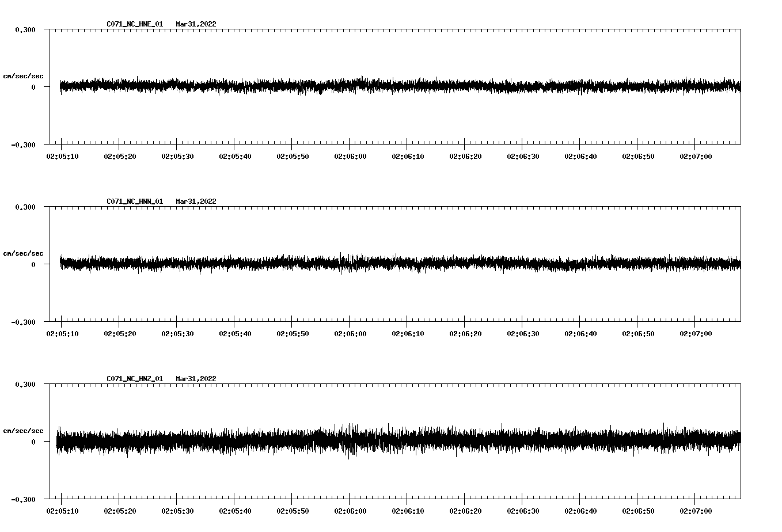Click the C071_NC_HNZ_01 channel title
Screen dimensions: 782x532
click(x=135, y=379)
